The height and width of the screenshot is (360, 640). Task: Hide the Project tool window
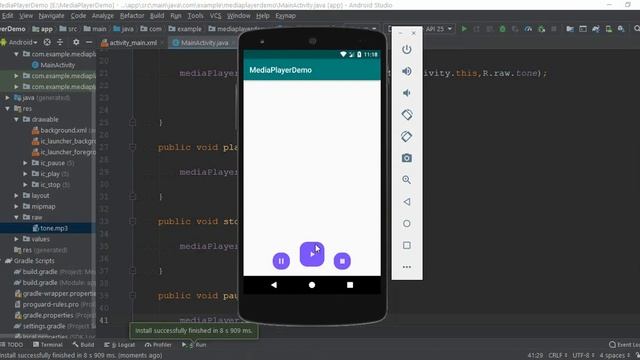click(x=89, y=42)
